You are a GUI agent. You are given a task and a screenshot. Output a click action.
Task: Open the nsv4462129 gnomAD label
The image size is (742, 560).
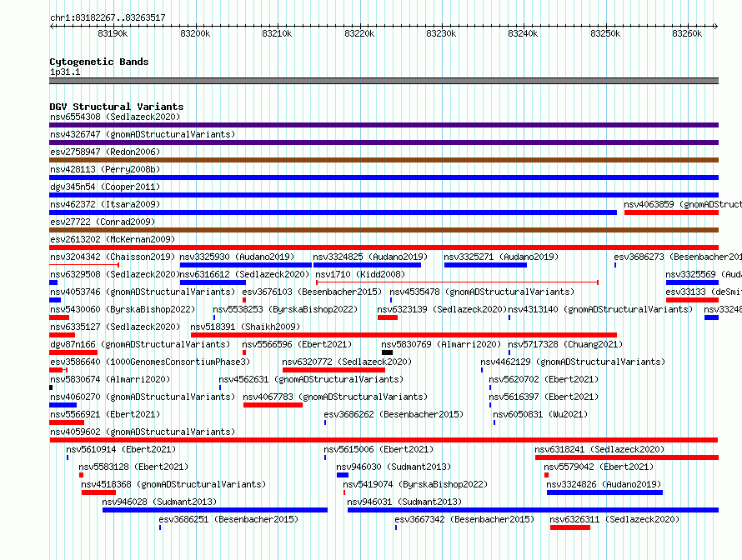tap(573, 362)
